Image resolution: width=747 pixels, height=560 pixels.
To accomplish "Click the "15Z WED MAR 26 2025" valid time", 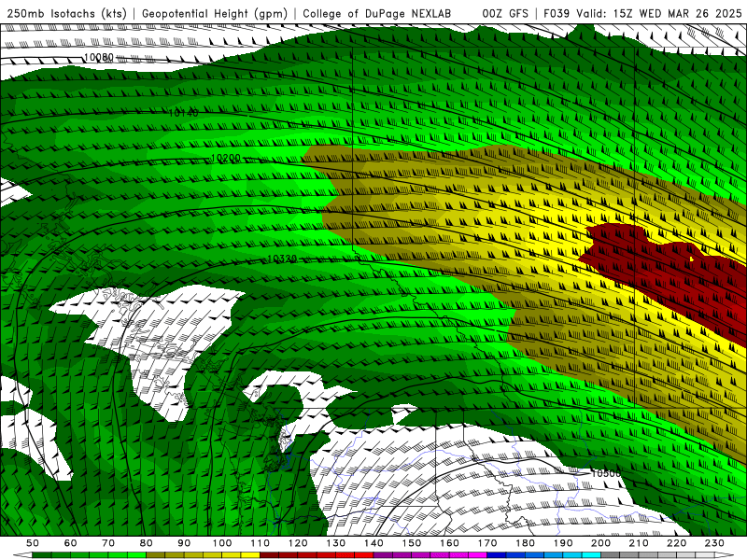I will (x=678, y=13).
